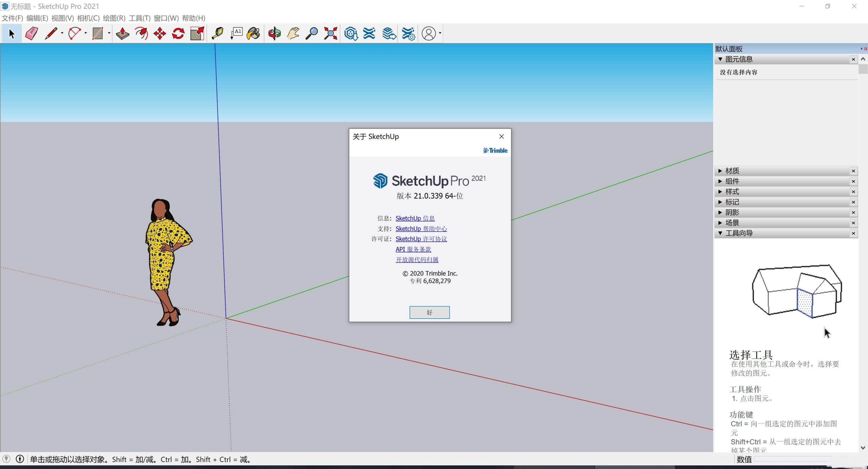
Task: Click the house illustration in 工具向导
Action: (x=797, y=291)
